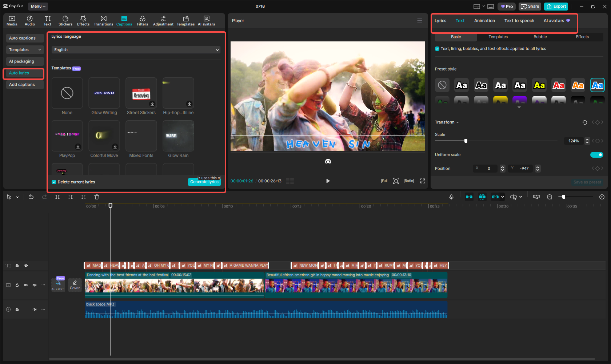Image resolution: width=611 pixels, height=364 pixels.
Task: Open the Transitions panel
Action: [x=103, y=21]
